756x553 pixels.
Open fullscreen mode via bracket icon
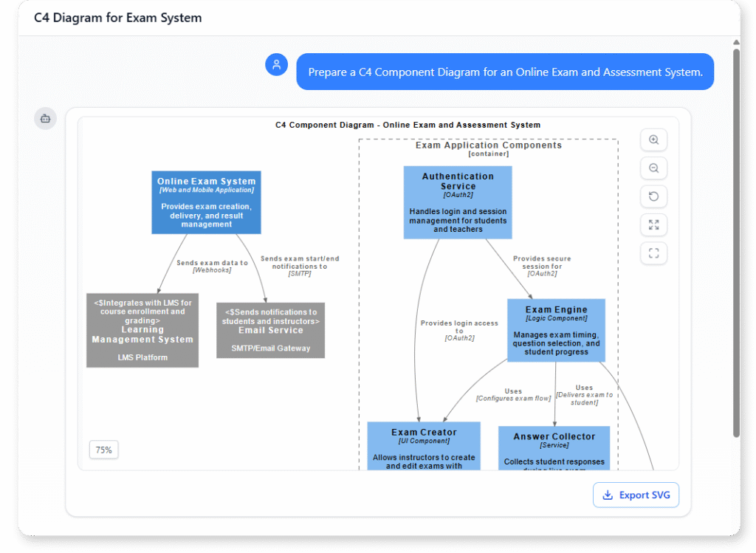(653, 253)
